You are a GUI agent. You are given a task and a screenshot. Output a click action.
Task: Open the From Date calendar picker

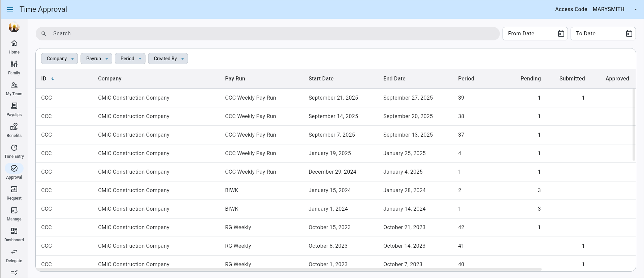pyautogui.click(x=561, y=34)
